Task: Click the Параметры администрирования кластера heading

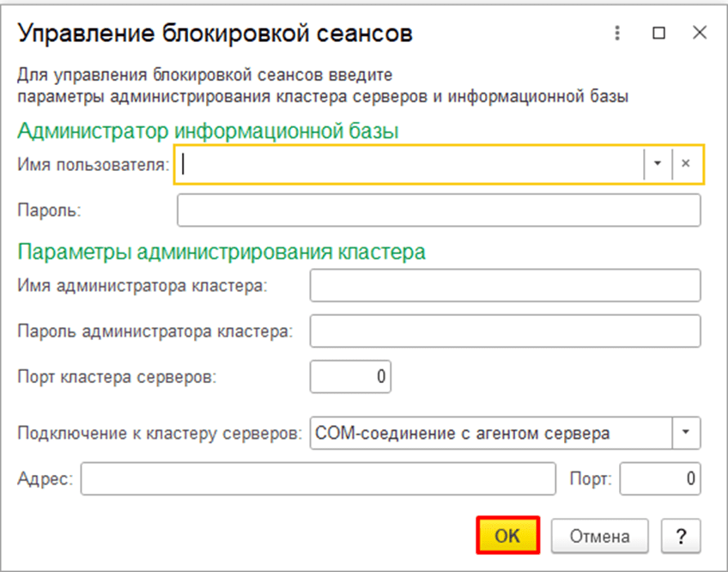Action: (221, 253)
